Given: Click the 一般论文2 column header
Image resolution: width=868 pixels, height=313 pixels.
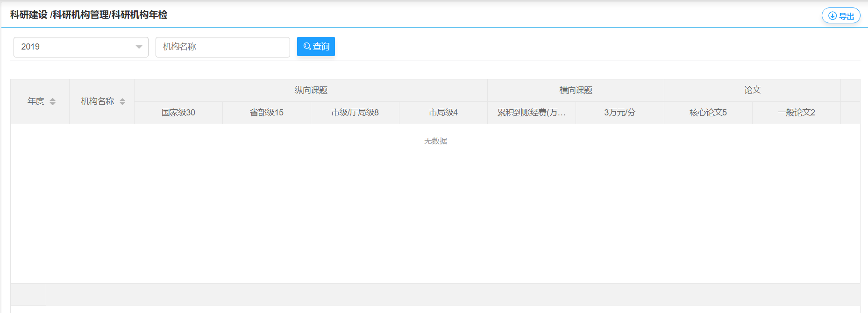Looking at the screenshot, I should (x=796, y=113).
